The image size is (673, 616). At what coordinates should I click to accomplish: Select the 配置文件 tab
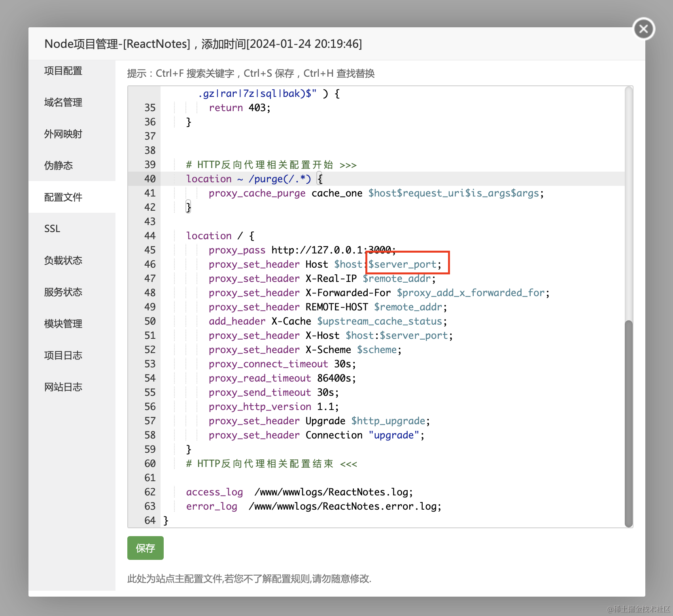63,197
